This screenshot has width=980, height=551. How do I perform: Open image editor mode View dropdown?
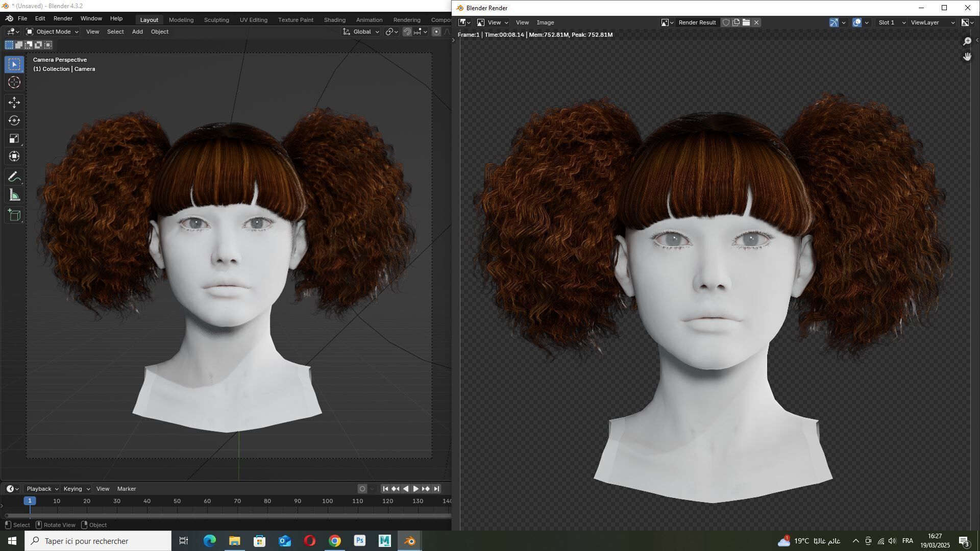(493, 22)
